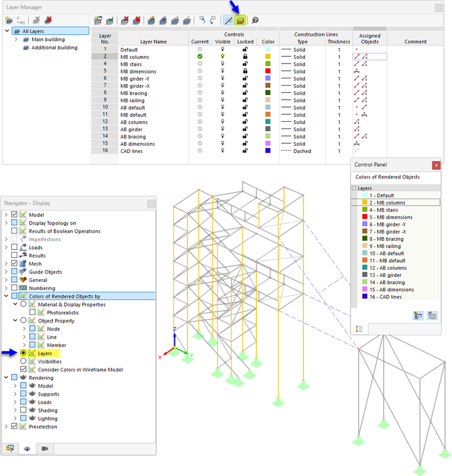Toggle visibility bulb for MB columns layer

pyautogui.click(x=222, y=56)
